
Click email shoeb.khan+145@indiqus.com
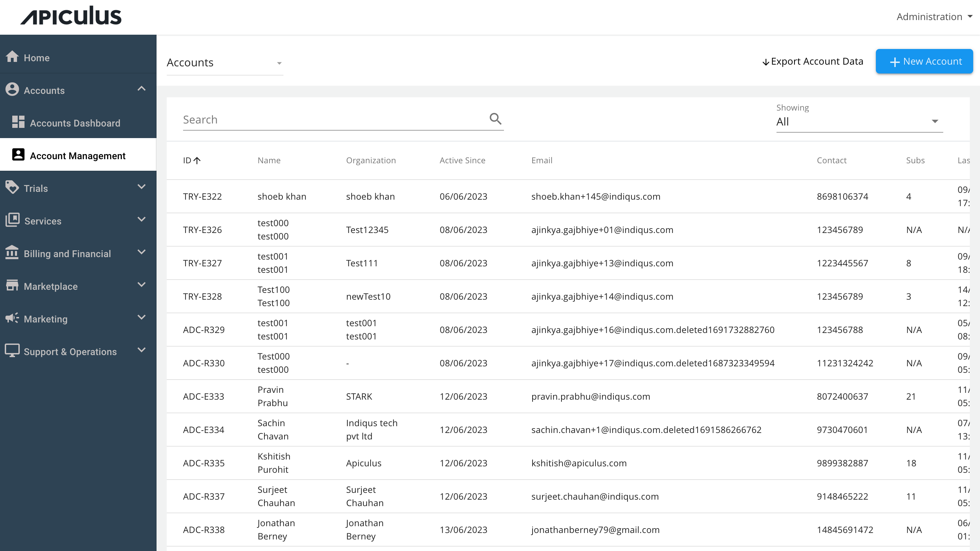[596, 197]
